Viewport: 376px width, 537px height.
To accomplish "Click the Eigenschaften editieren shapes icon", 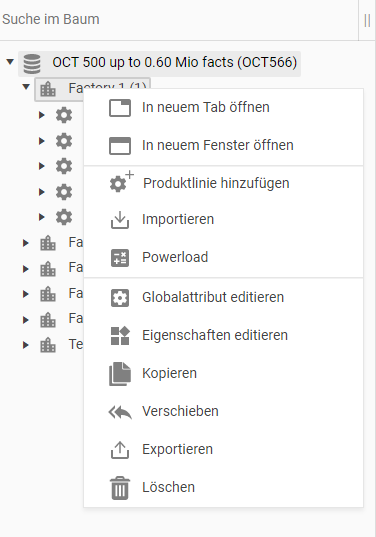I will 120,336.
